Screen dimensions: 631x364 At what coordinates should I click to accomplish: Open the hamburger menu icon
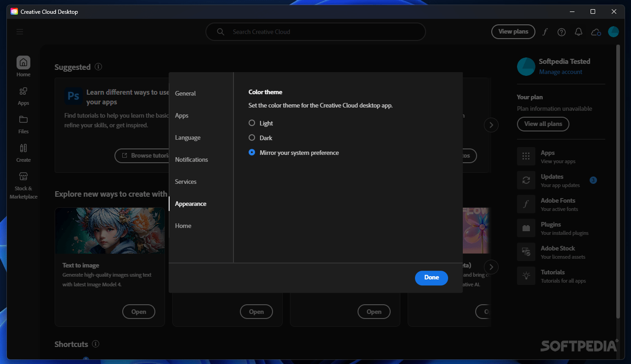click(x=20, y=32)
